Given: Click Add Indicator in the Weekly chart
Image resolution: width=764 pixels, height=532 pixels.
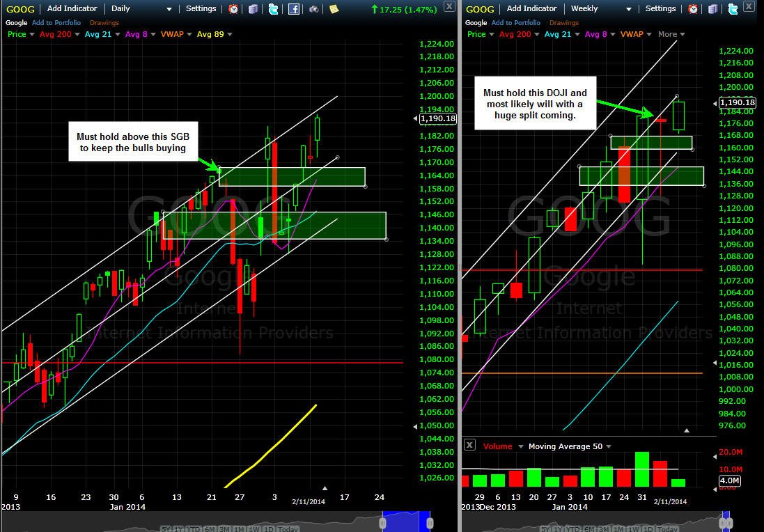Looking at the screenshot, I should pos(531,8).
